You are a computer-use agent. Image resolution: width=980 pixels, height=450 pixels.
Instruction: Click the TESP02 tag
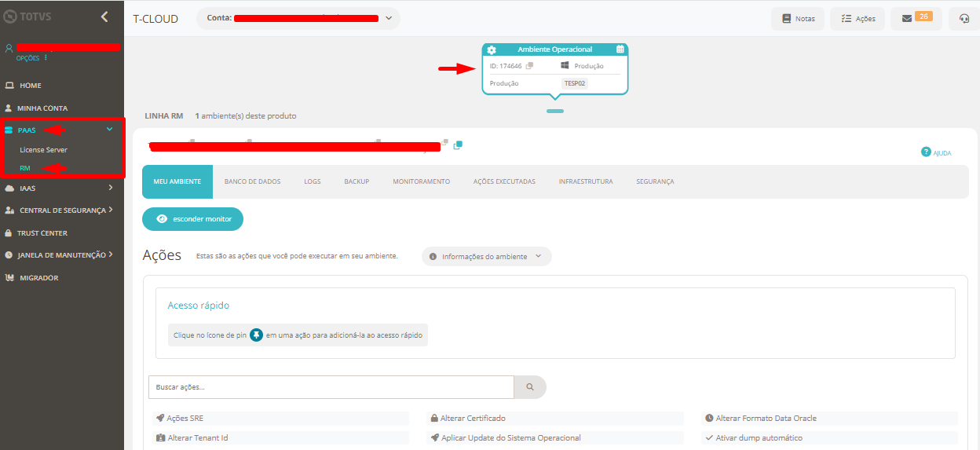pos(576,83)
